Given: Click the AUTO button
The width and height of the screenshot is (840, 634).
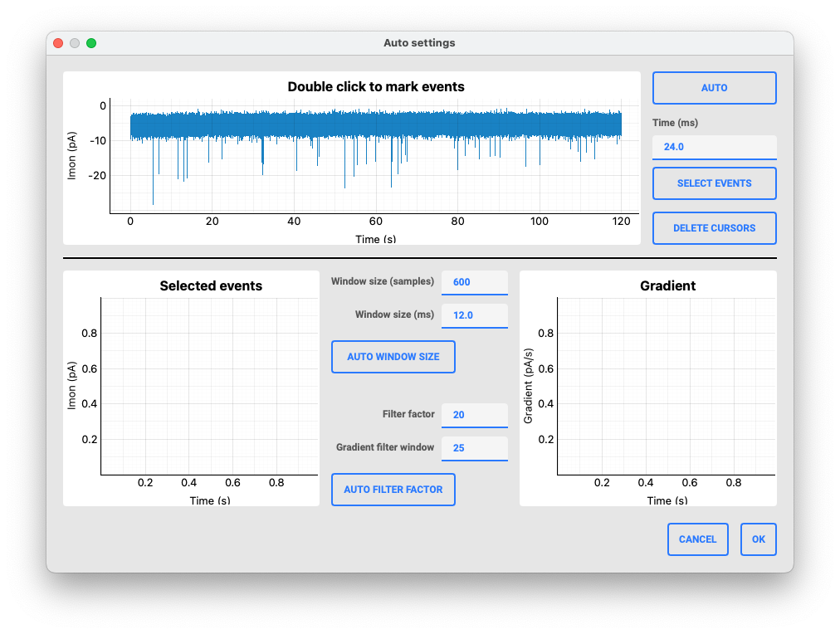Looking at the screenshot, I should click(x=714, y=88).
